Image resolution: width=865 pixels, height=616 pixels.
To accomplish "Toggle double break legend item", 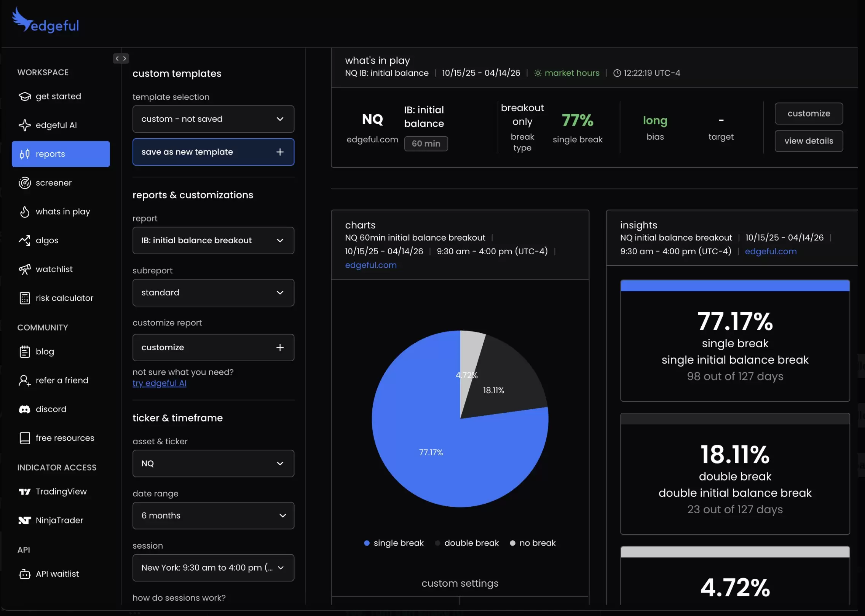I will 467,543.
